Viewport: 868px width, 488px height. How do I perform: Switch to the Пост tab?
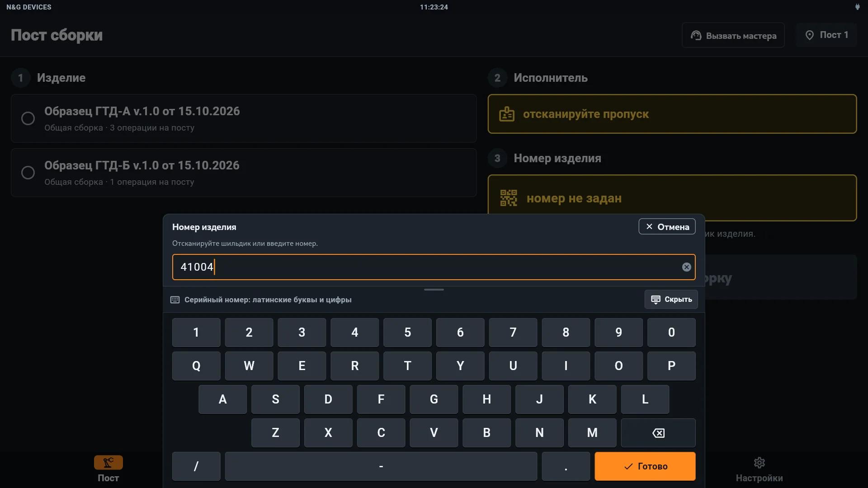[108, 470]
